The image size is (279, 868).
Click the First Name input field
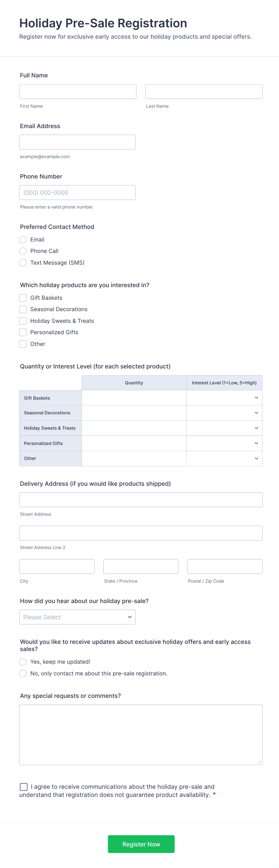(x=77, y=92)
